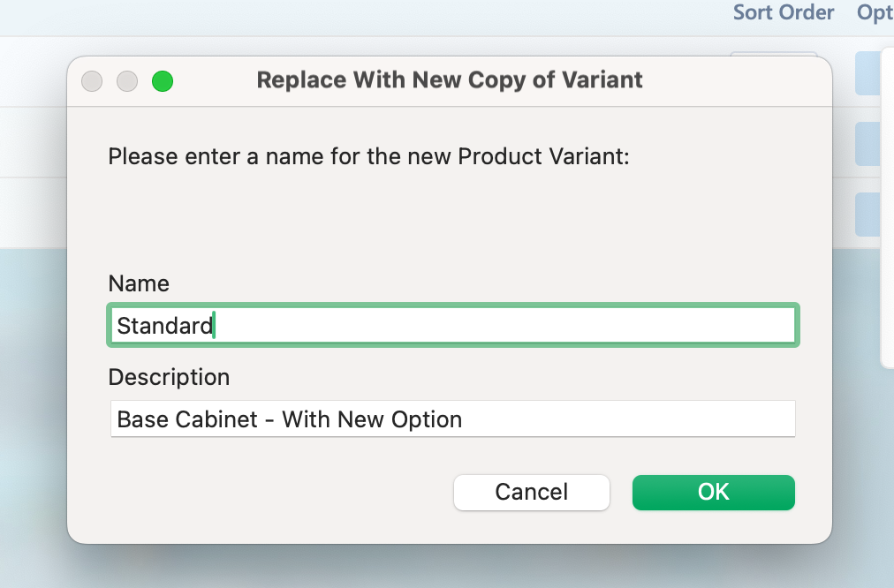Click the gray minimize button in dialog title bar
Screen dimensions: 894x588
click(x=127, y=81)
